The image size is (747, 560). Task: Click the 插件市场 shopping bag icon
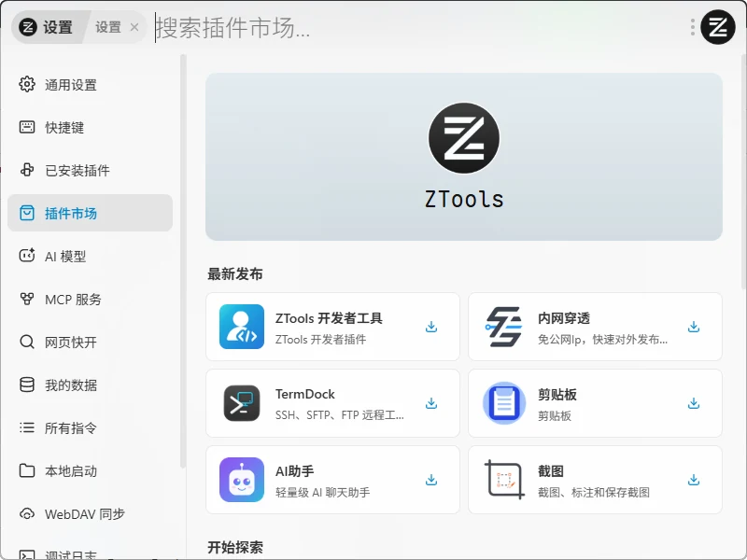[27, 213]
